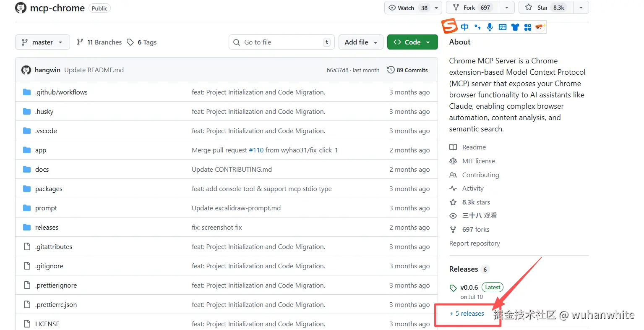This screenshot has width=644, height=330.
Task: Open the .gitignore file name
Action: click(x=49, y=266)
